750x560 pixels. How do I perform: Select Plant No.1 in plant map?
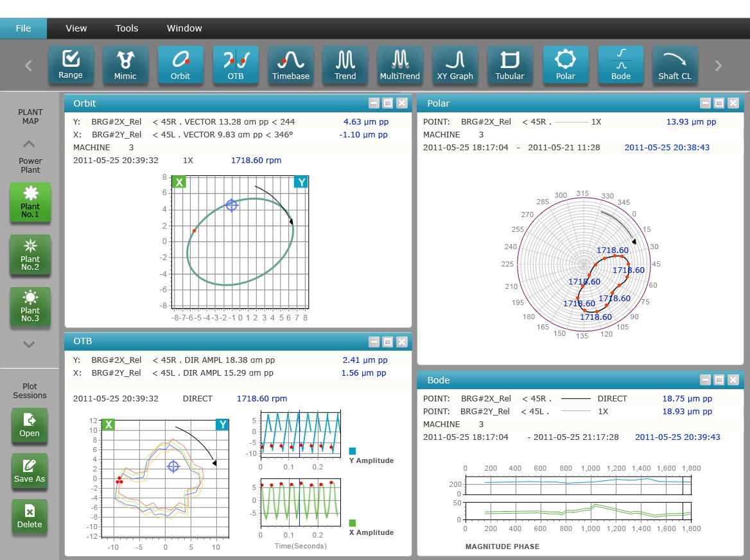pos(30,203)
